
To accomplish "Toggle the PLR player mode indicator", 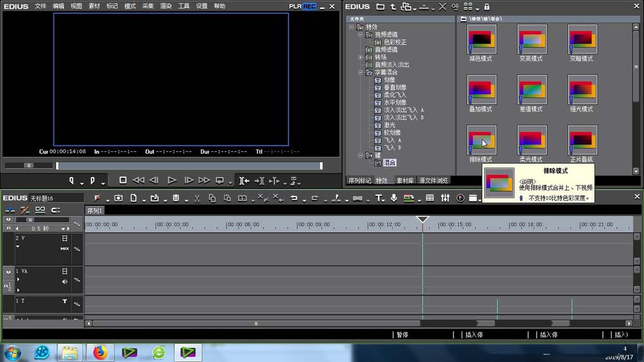I will [295, 6].
